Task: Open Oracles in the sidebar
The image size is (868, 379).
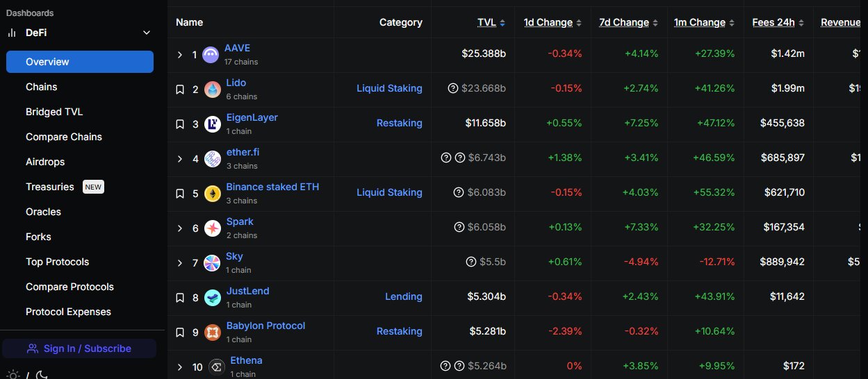Action: point(43,212)
